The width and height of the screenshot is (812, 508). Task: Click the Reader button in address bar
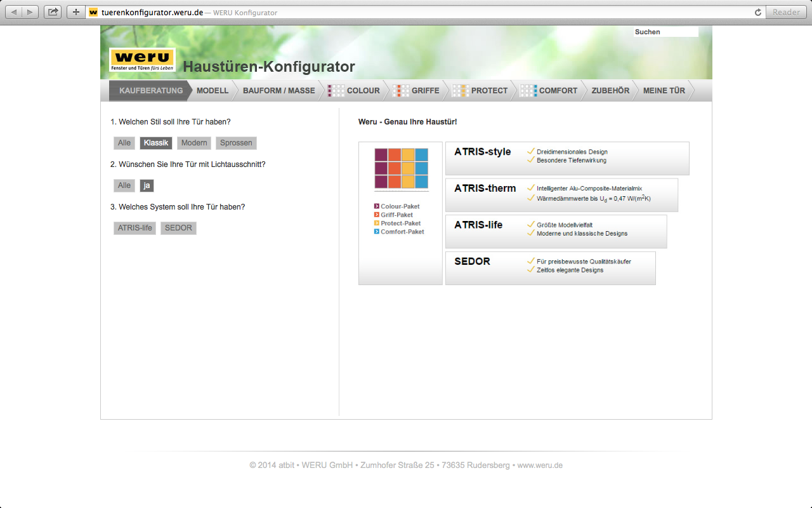click(x=786, y=12)
